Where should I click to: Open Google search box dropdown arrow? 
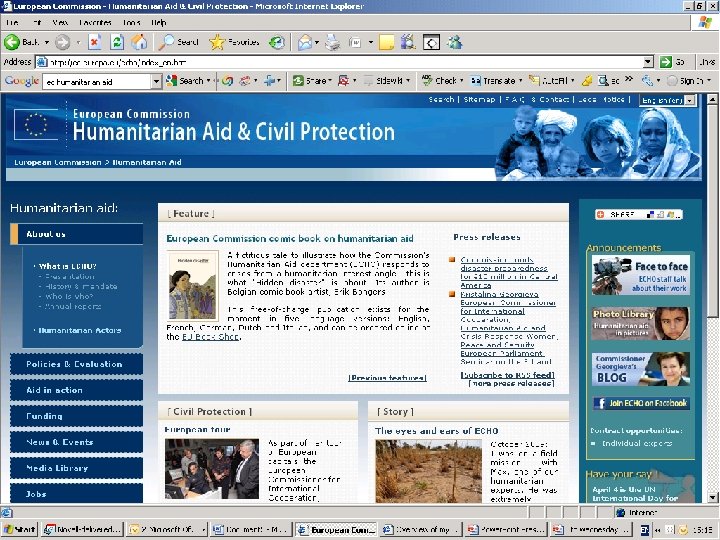pos(156,82)
